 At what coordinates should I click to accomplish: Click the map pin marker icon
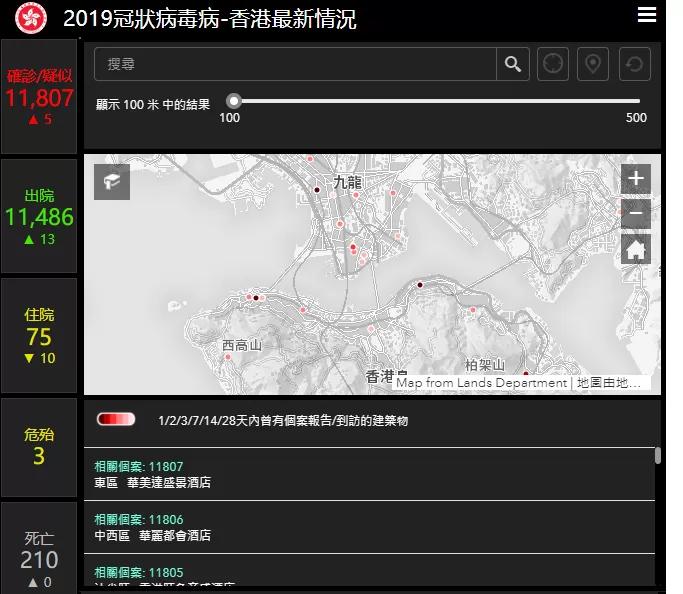(592, 64)
